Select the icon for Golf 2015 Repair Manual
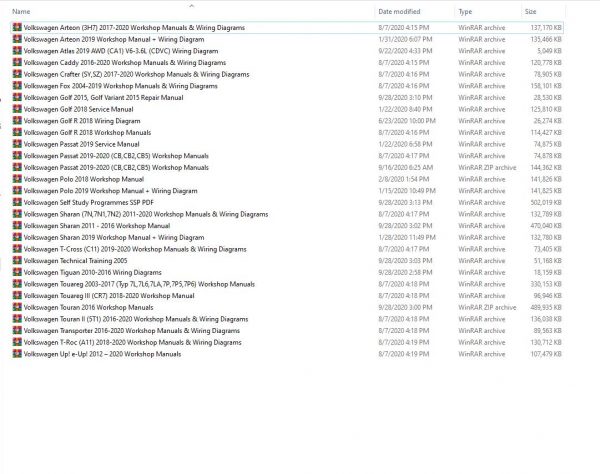The height and width of the screenshot is (474, 600). [x=17, y=97]
